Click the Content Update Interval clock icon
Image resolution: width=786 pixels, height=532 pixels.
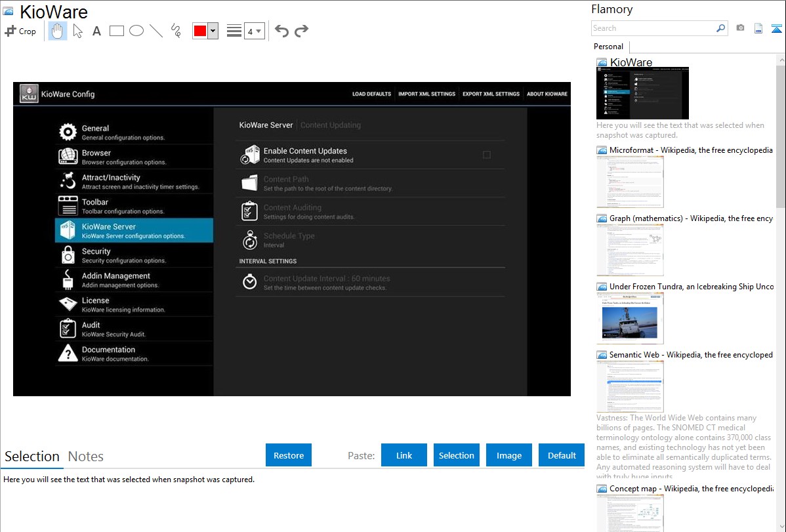coord(249,282)
